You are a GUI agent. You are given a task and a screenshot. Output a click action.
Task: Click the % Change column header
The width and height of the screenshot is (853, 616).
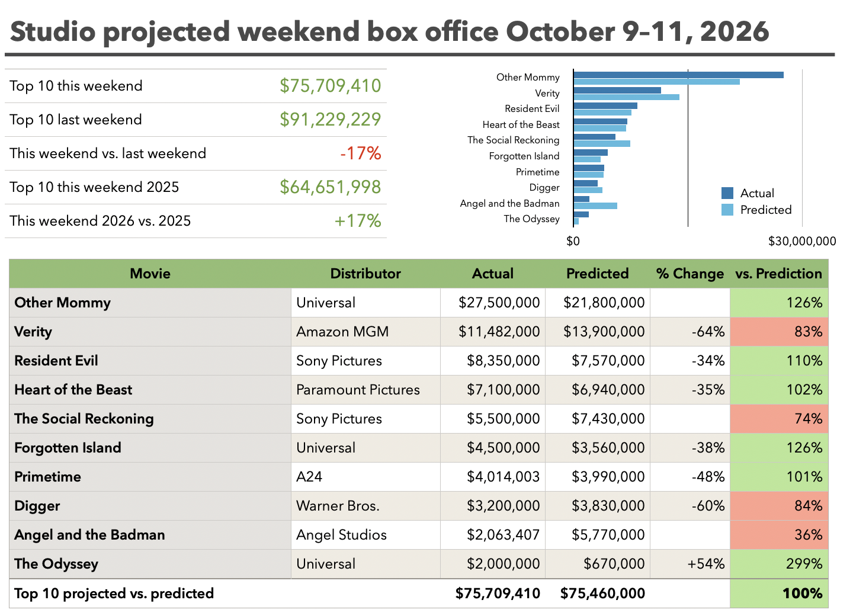click(690, 274)
